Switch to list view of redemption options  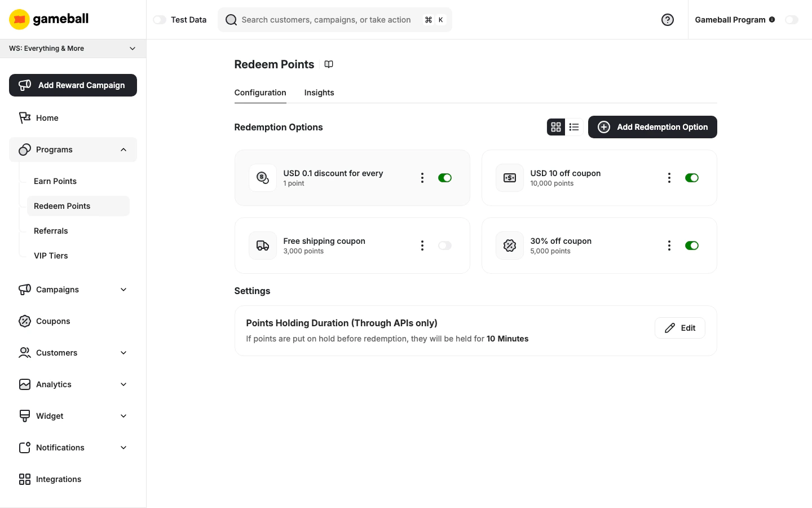(574, 127)
